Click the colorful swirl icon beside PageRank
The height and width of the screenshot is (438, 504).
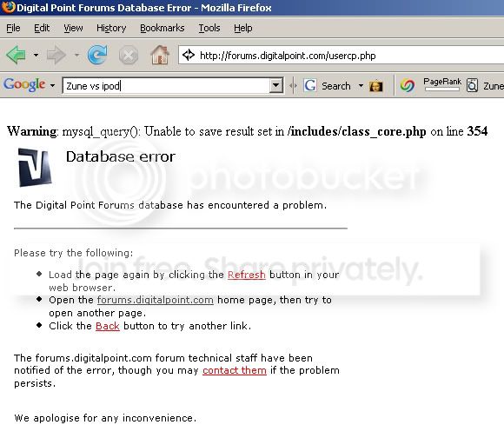click(408, 85)
